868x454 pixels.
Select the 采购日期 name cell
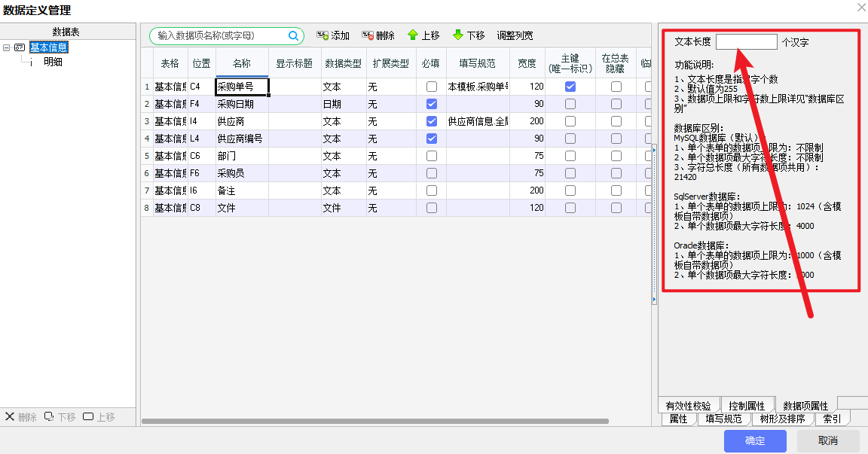[x=242, y=104]
